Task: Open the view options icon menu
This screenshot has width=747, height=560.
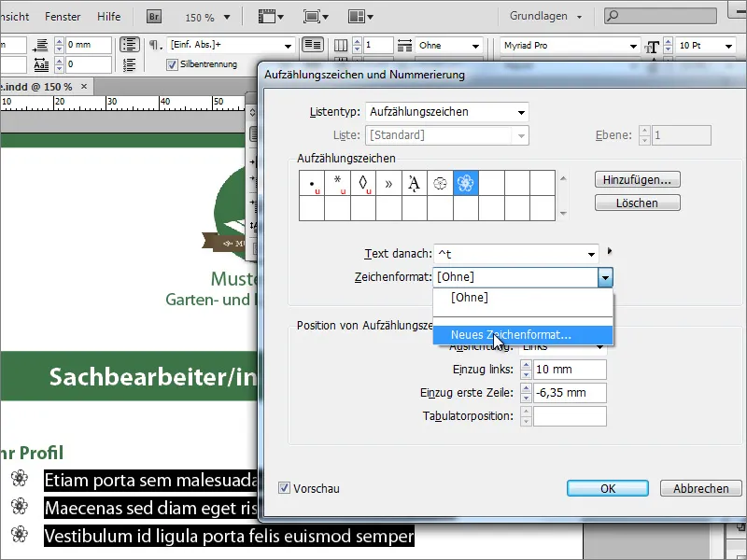Action: click(x=271, y=17)
